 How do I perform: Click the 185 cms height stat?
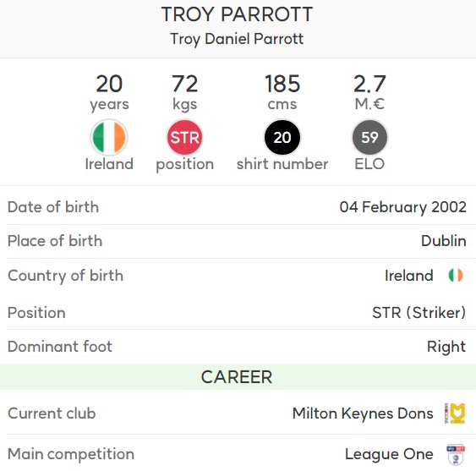pos(282,92)
